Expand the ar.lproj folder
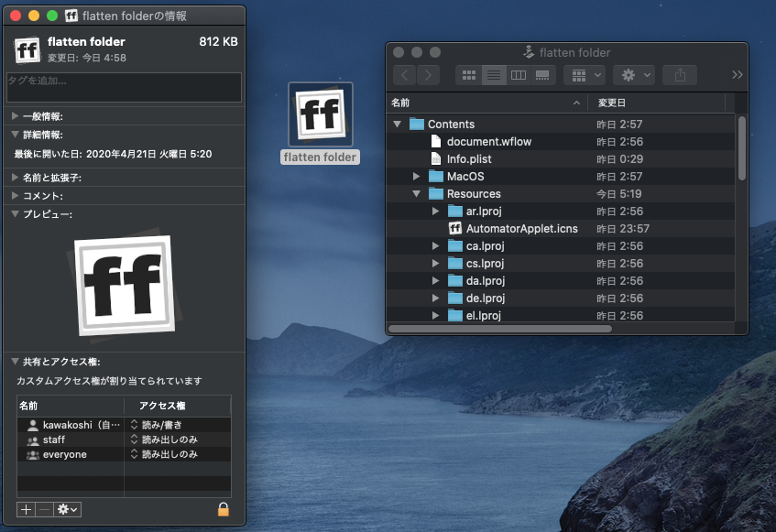This screenshot has height=532, width=776. [x=435, y=212]
